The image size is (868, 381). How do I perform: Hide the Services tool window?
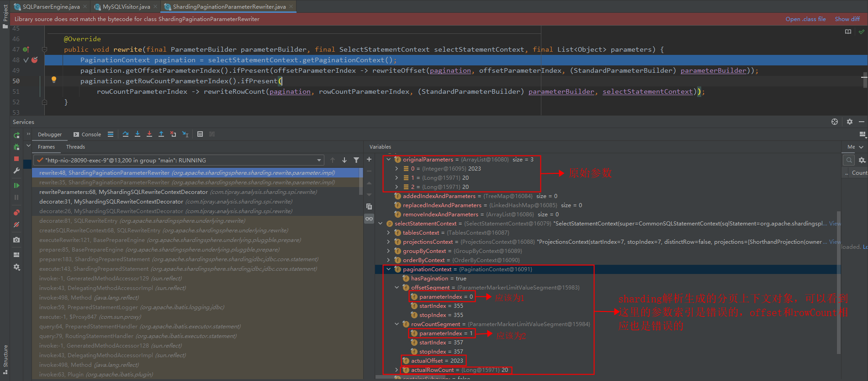point(862,122)
